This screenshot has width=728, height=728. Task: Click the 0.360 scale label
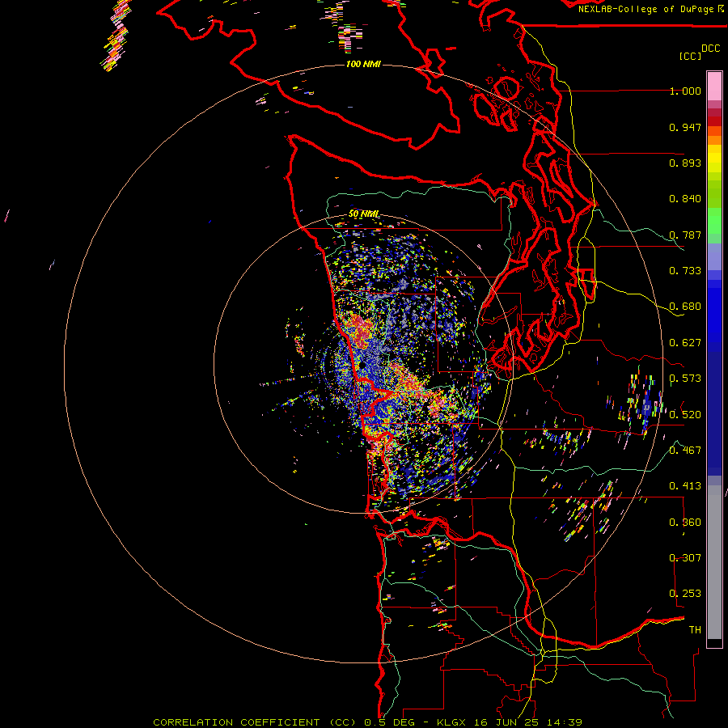coord(685,523)
